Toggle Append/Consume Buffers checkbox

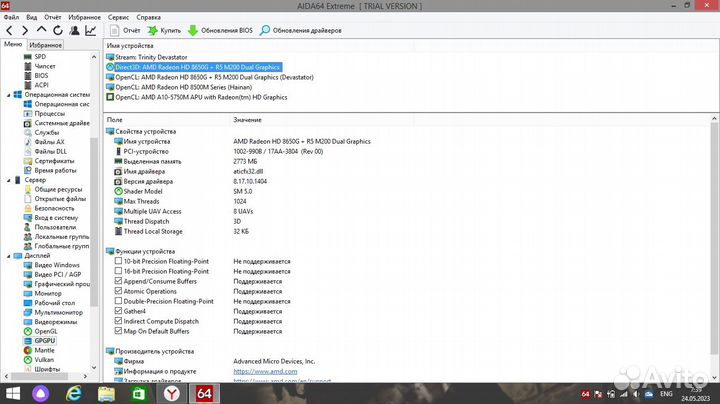tap(118, 281)
